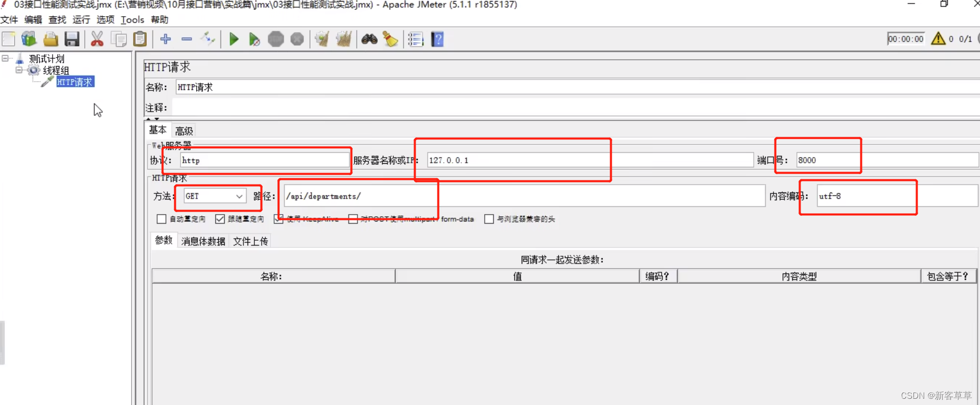Open the Function Helper list icon
Image resolution: width=980 pixels, height=405 pixels.
pyautogui.click(x=416, y=39)
